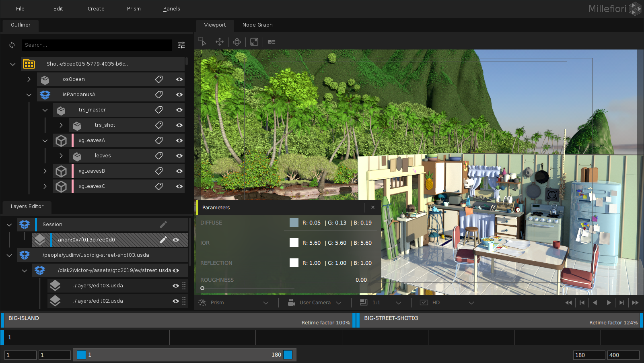This screenshot has width=644, height=363.
Task: Click the tag icon on isPandanusA row
Action: click(x=159, y=95)
